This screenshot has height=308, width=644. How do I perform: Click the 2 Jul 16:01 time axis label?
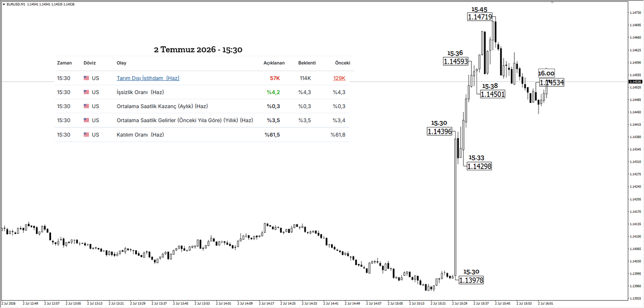point(545,303)
